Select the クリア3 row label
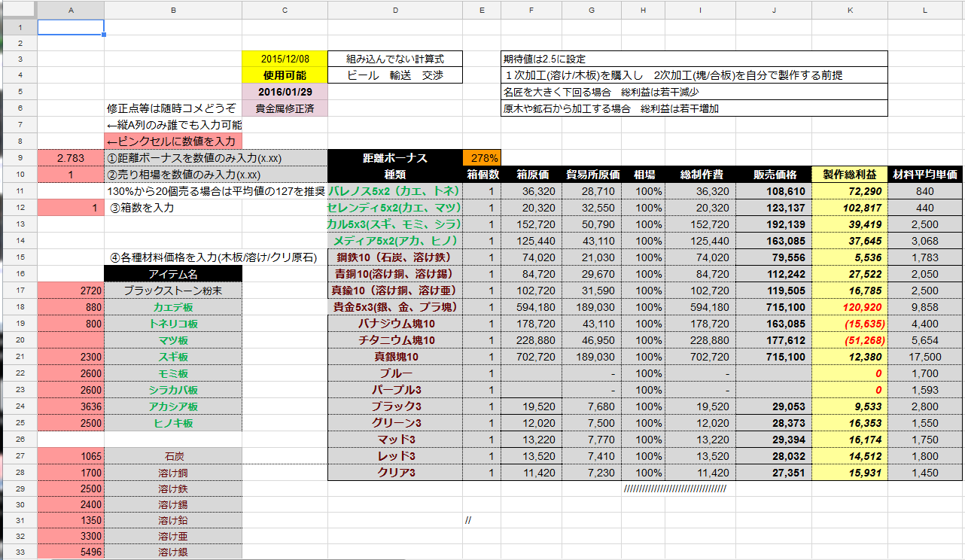This screenshot has width=965, height=560. tap(394, 473)
